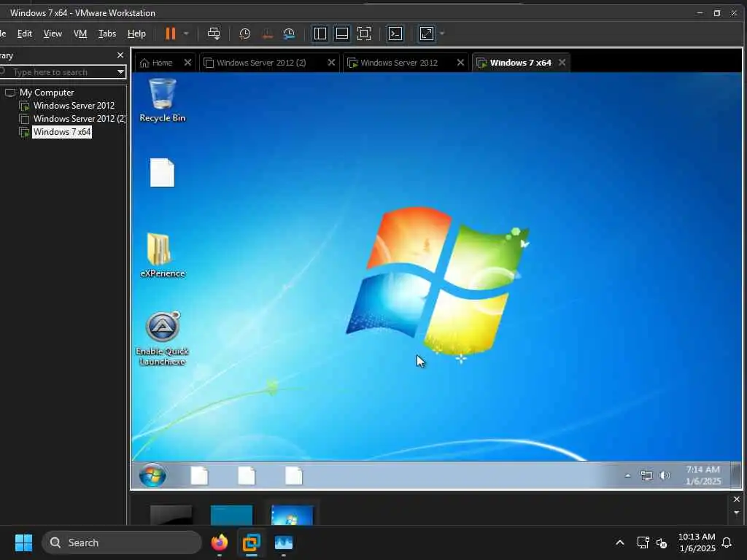Open the library search dropdown arrow

pos(120,72)
